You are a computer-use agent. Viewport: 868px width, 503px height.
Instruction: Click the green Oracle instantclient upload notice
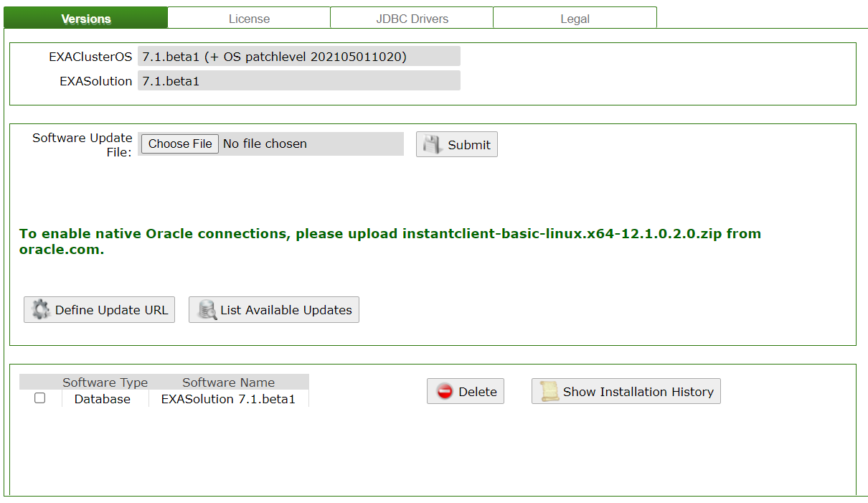click(x=390, y=242)
